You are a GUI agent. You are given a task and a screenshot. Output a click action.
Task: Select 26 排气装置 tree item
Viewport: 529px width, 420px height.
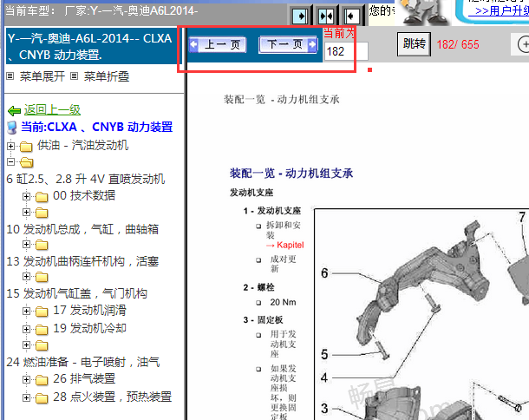pyautogui.click(x=84, y=378)
